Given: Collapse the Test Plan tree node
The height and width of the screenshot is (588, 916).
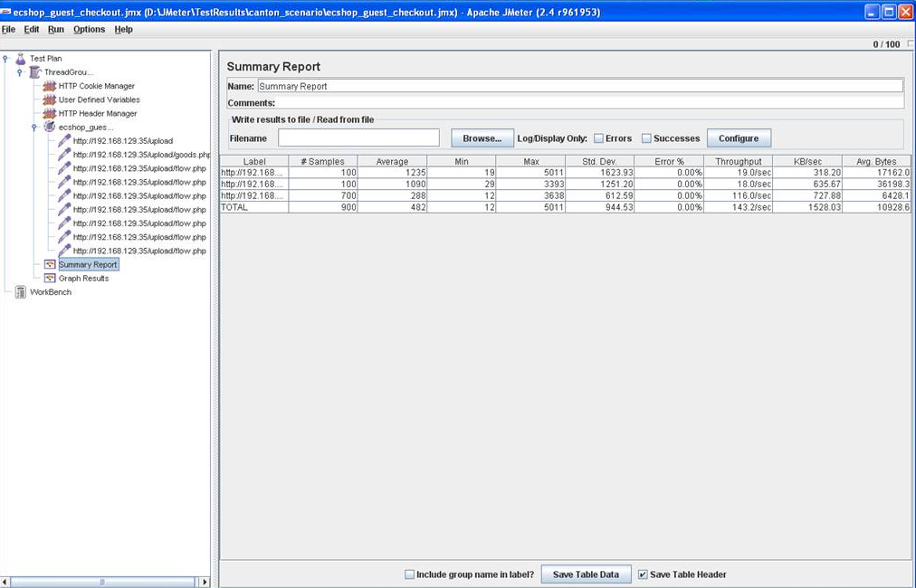Looking at the screenshot, I should coord(5,59).
